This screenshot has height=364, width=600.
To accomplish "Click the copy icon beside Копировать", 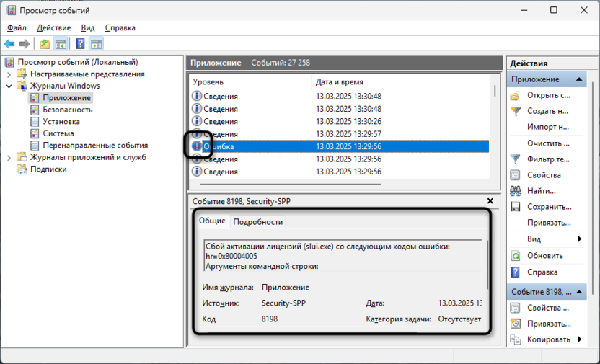I will pyautogui.click(x=516, y=339).
